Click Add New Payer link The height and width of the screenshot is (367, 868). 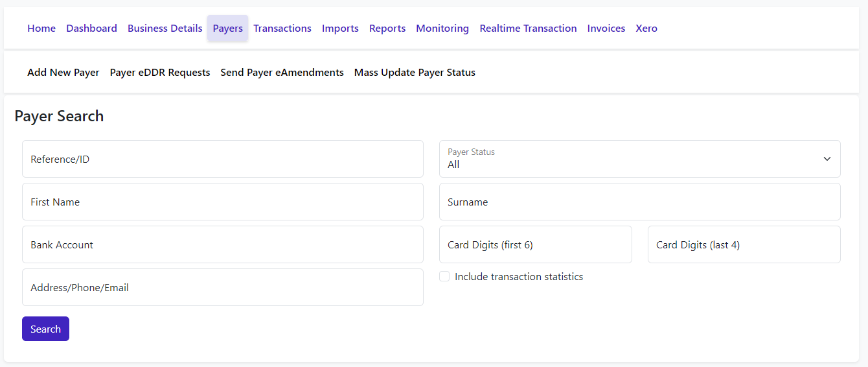63,73
